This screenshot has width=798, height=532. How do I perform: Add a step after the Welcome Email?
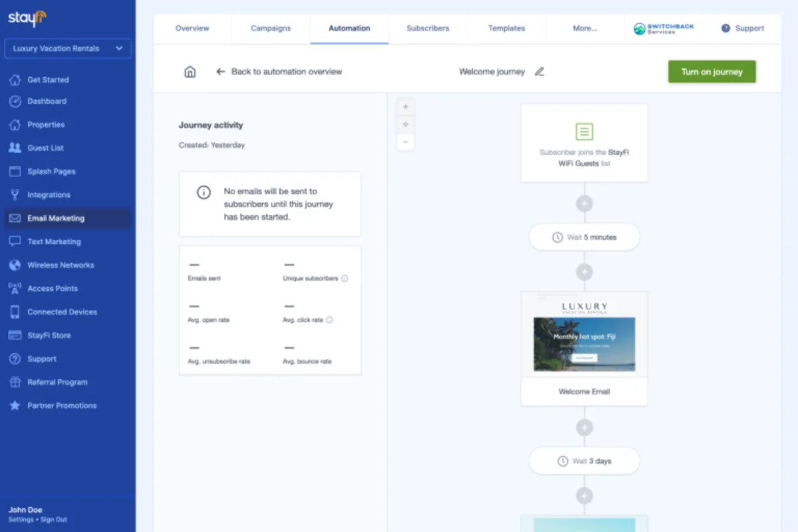(x=584, y=428)
